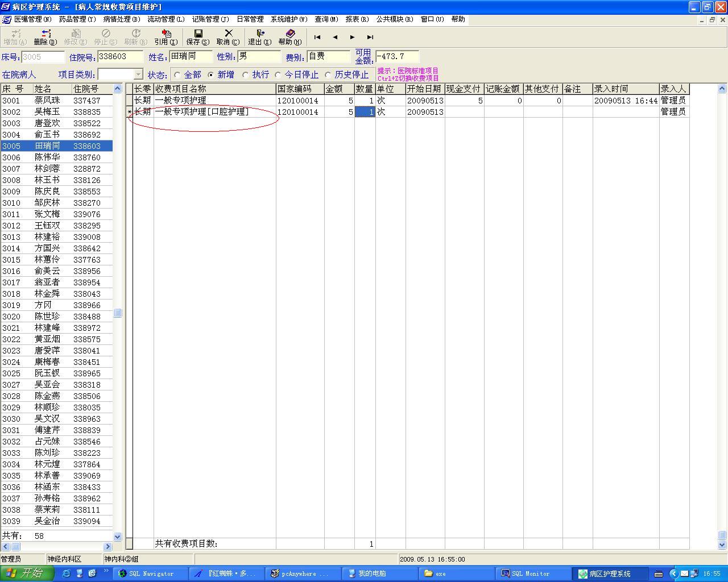Click the 国家编码 column header
Image resolution: width=728 pixels, height=582 pixels.
coord(300,89)
